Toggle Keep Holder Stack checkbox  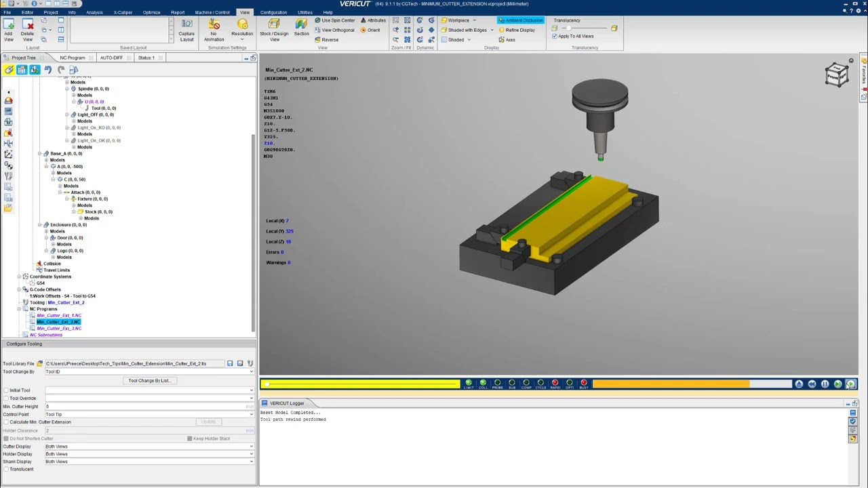point(190,439)
